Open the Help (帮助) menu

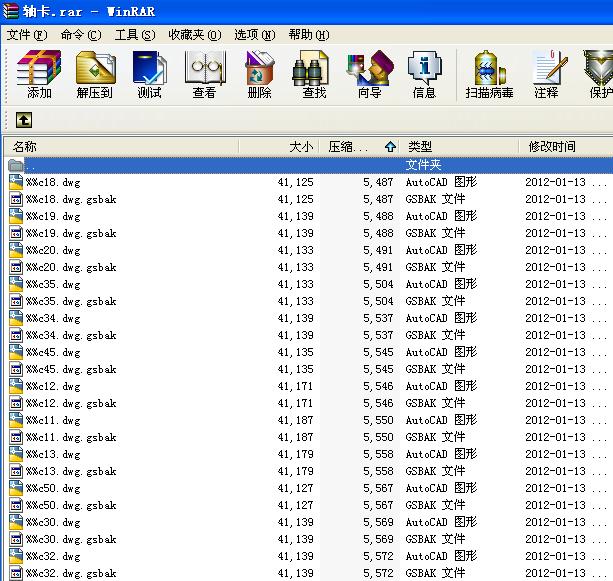309,35
